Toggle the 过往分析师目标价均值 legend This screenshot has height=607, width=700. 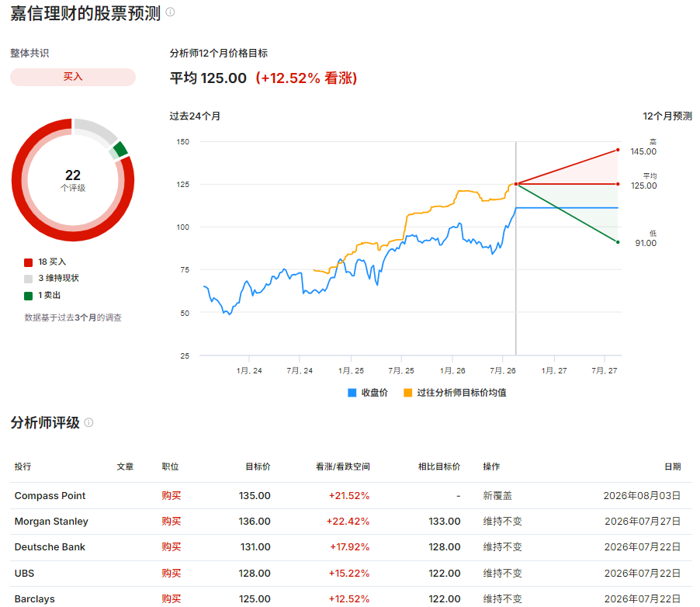[455, 393]
